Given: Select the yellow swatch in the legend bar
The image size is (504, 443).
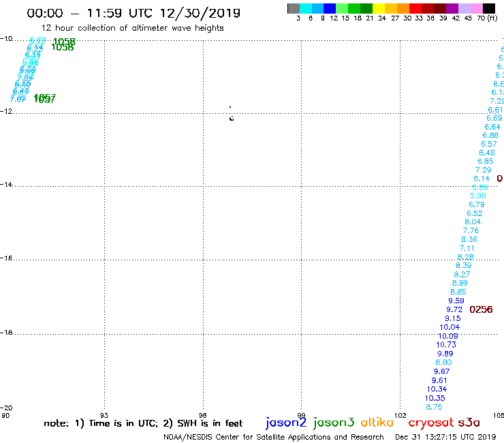Looking at the screenshot, I should pos(379,9).
